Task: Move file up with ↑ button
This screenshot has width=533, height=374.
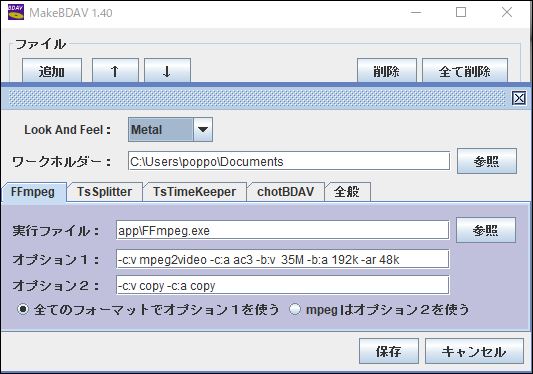Action: pos(115,71)
